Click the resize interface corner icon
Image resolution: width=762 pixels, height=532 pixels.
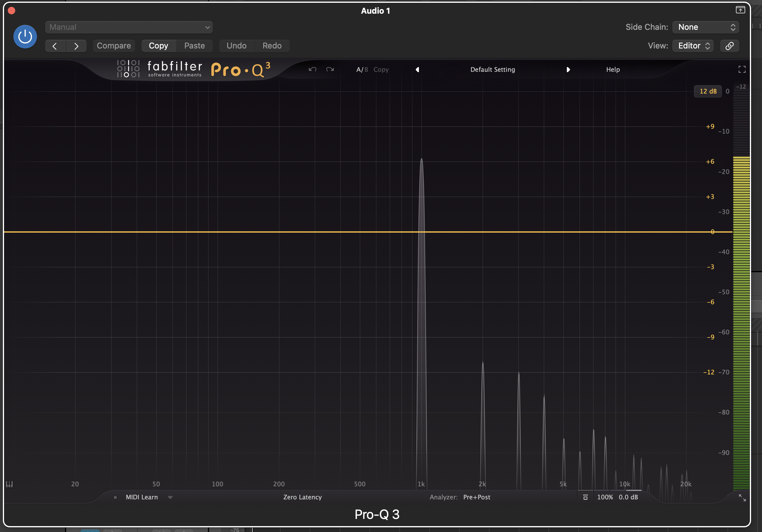[742, 498]
